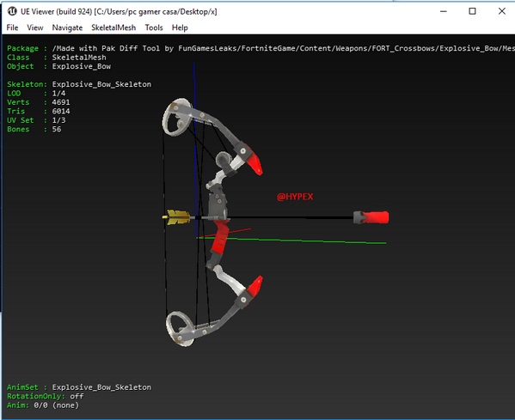The height and width of the screenshot is (420, 515).
Task: Click the yellow arrow fletching
Action: point(178,217)
